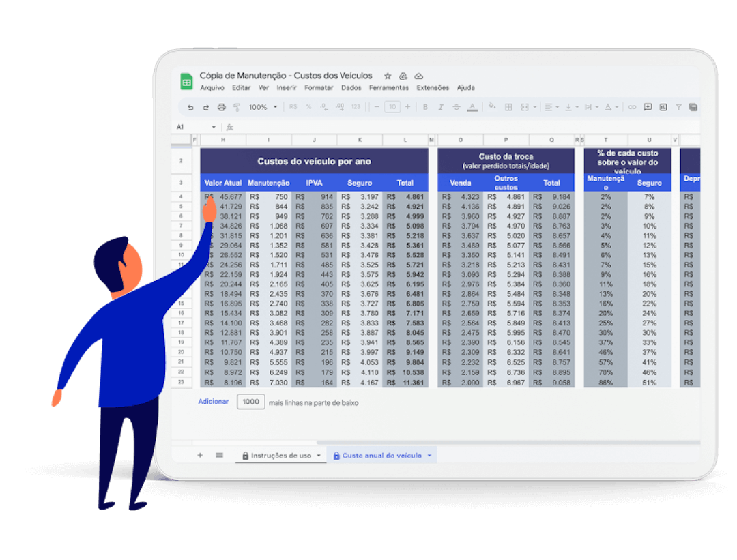Open the Inserir menu

pyautogui.click(x=287, y=88)
